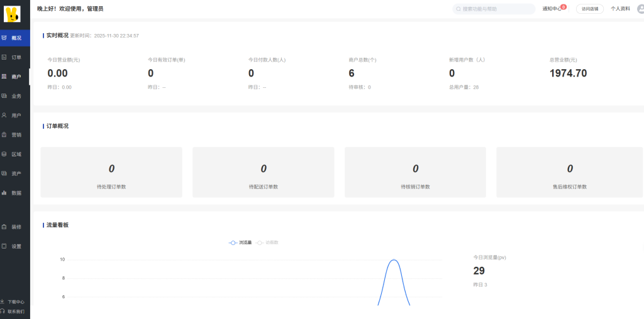
Task: Toggle the 浏览量 series in chart legend
Action: point(240,242)
